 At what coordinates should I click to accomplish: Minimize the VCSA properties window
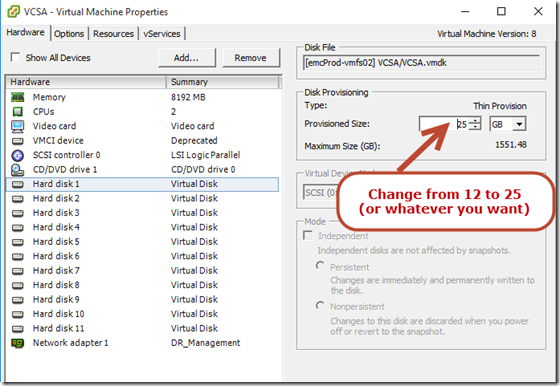pyautogui.click(x=465, y=11)
